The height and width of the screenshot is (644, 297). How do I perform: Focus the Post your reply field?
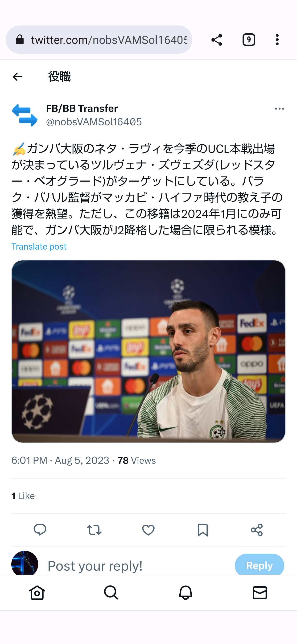139,565
